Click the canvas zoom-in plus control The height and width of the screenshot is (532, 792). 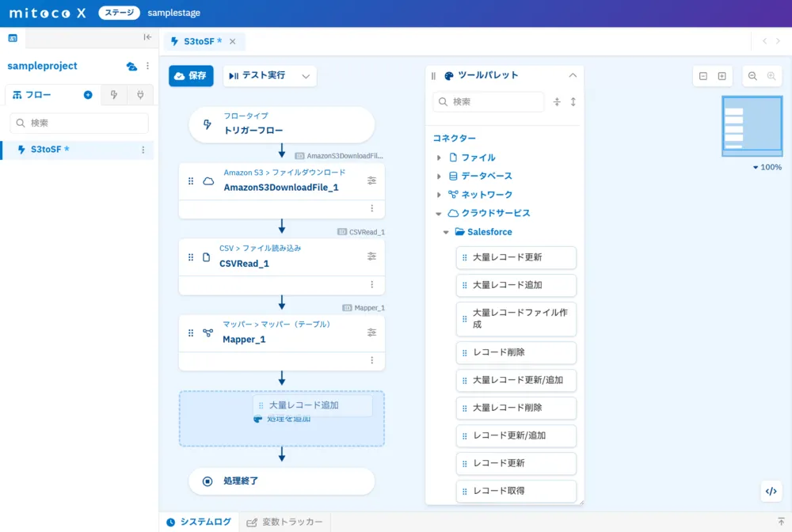coord(722,75)
